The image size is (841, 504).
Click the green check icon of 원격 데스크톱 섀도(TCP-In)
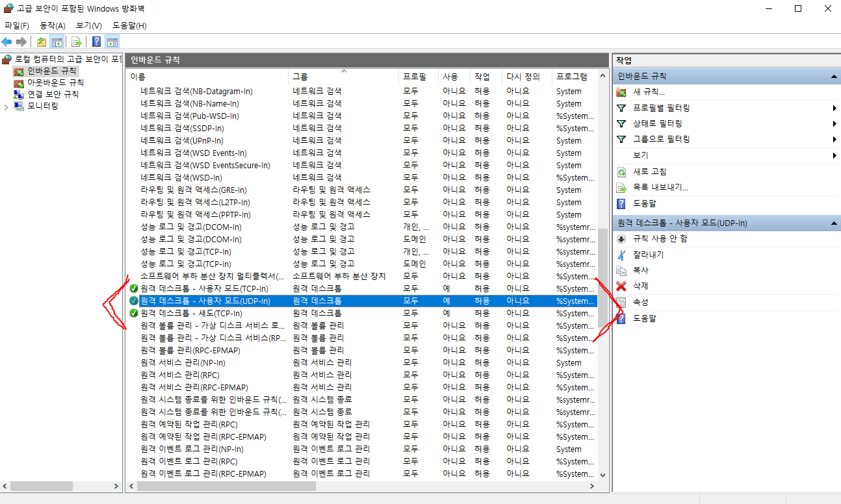[134, 313]
